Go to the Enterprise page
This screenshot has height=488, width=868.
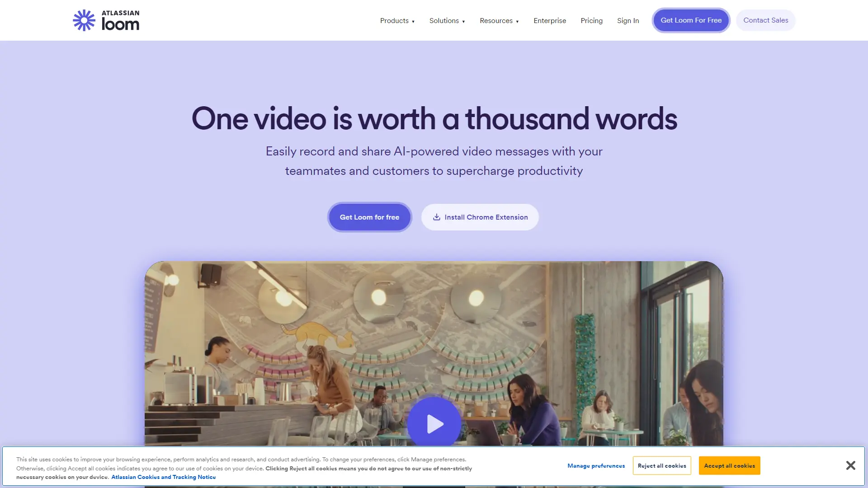550,21
